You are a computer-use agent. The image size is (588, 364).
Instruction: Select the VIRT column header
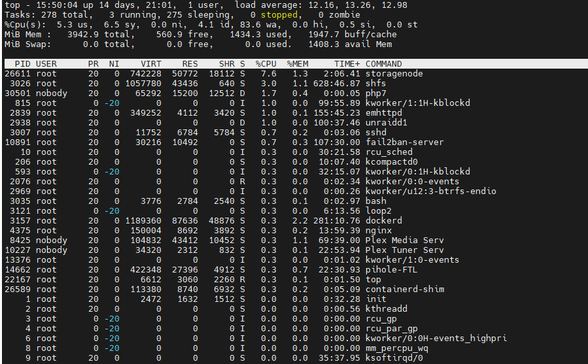pyautogui.click(x=150, y=64)
